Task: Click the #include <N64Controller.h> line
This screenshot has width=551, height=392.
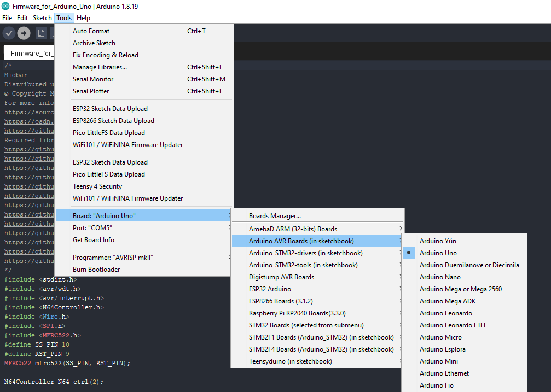Action: click(54, 307)
